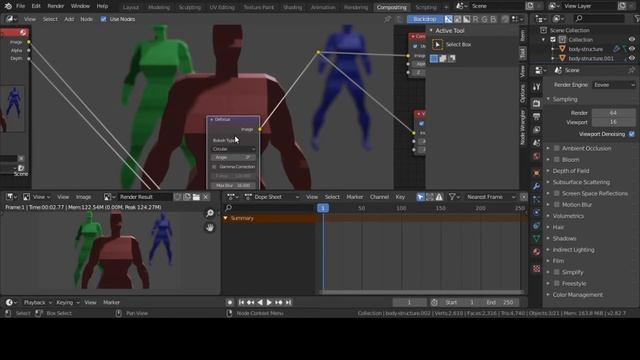This screenshot has height=360, width=640.
Task: Expand the Subsurface Scattering panel
Action: point(581,182)
